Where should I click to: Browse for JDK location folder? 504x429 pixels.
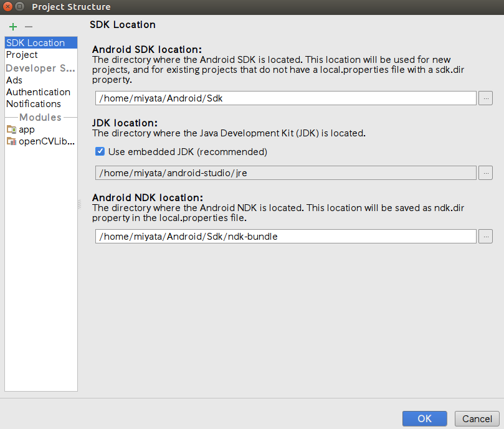click(485, 173)
